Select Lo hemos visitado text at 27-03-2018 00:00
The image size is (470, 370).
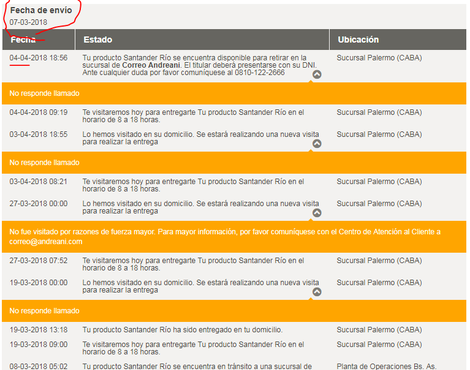(x=201, y=207)
